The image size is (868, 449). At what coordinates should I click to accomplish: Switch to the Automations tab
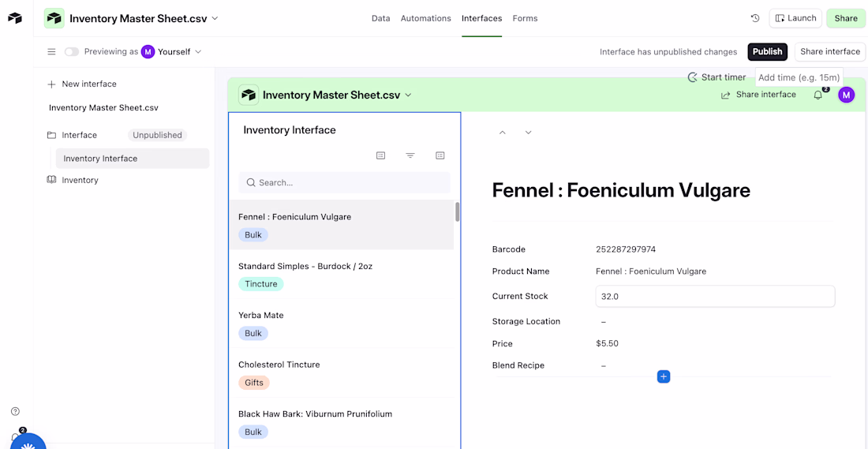425,18
